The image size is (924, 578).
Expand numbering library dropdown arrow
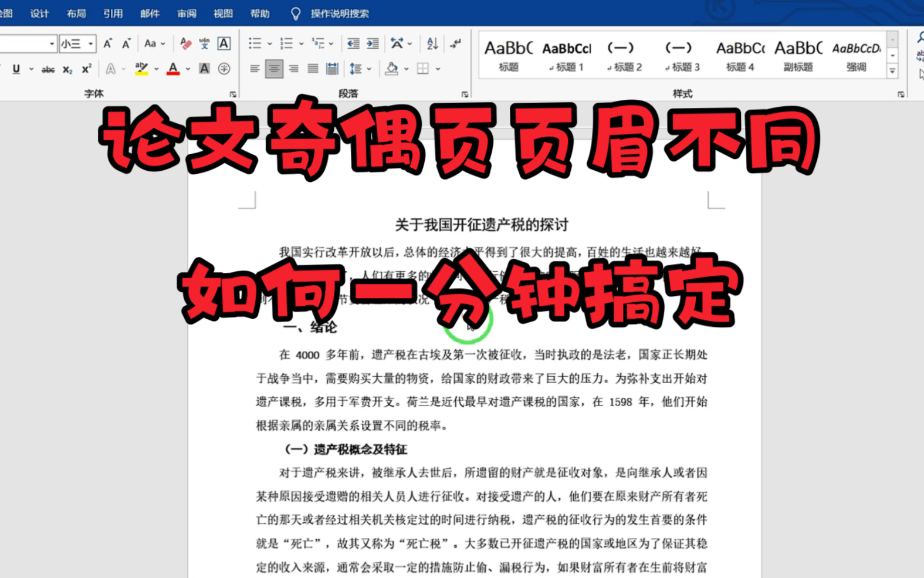click(301, 44)
